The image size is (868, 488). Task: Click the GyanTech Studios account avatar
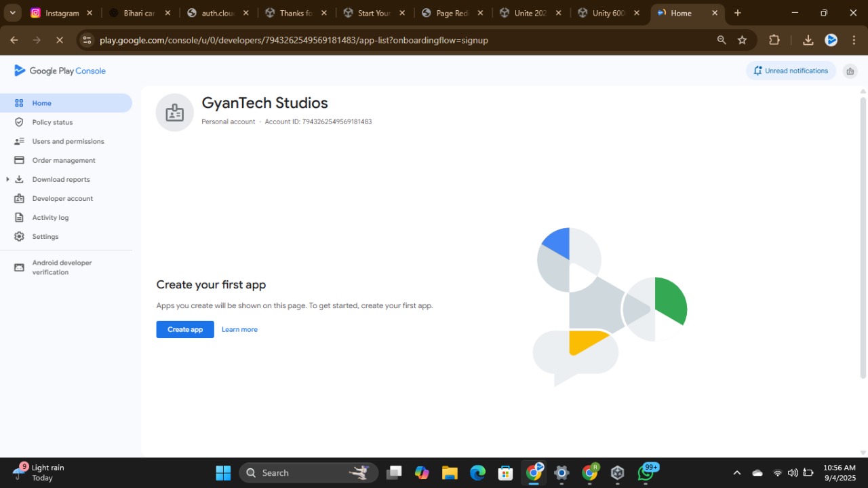[x=175, y=112]
